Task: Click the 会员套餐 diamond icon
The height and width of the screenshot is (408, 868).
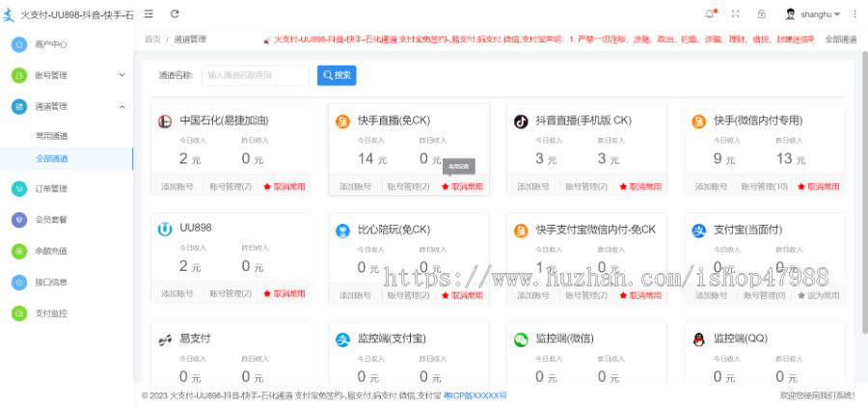Action: pos(19,220)
